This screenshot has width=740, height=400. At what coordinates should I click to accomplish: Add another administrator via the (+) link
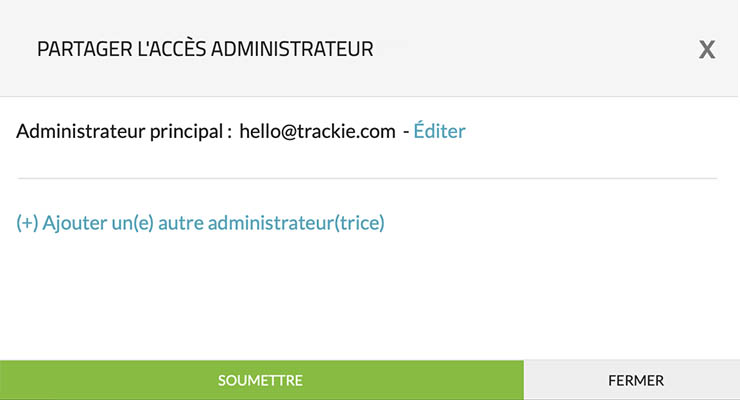click(201, 223)
